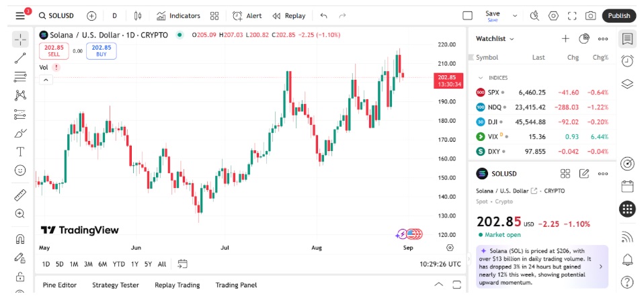Image resolution: width=644 pixels, height=298 pixels.
Task: Open the Replay Trading tab
Action: pos(177,285)
